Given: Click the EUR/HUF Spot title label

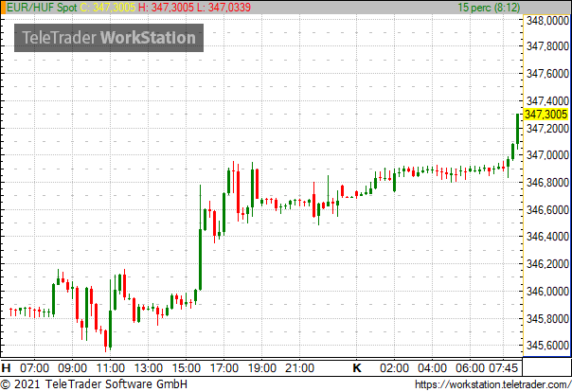Looking at the screenshot, I should (x=42, y=8).
